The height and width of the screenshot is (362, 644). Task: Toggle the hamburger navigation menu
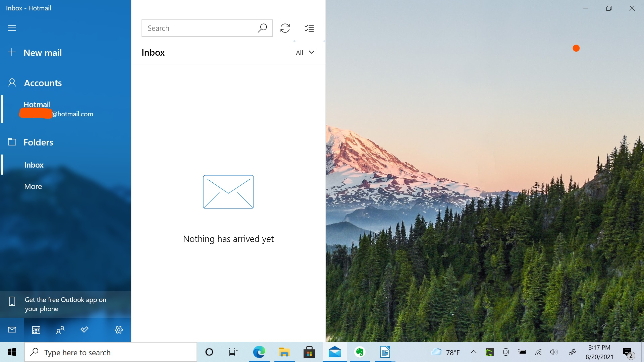pyautogui.click(x=12, y=28)
